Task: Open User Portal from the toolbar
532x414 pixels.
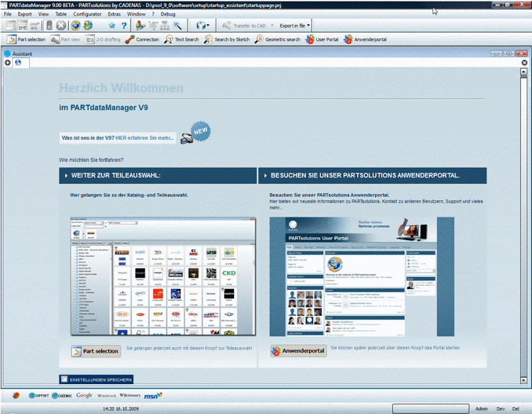Action: [x=322, y=39]
